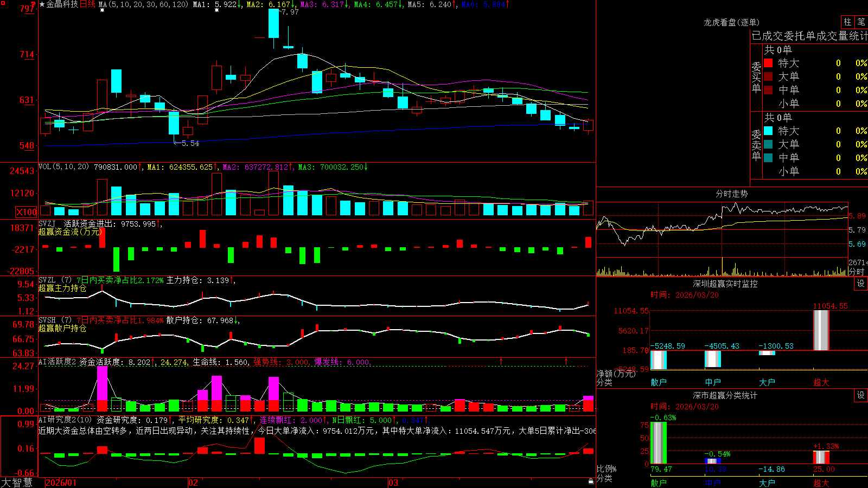Click the 深市超赢分类统计 panel title
The width and height of the screenshot is (868, 488).
tap(725, 395)
